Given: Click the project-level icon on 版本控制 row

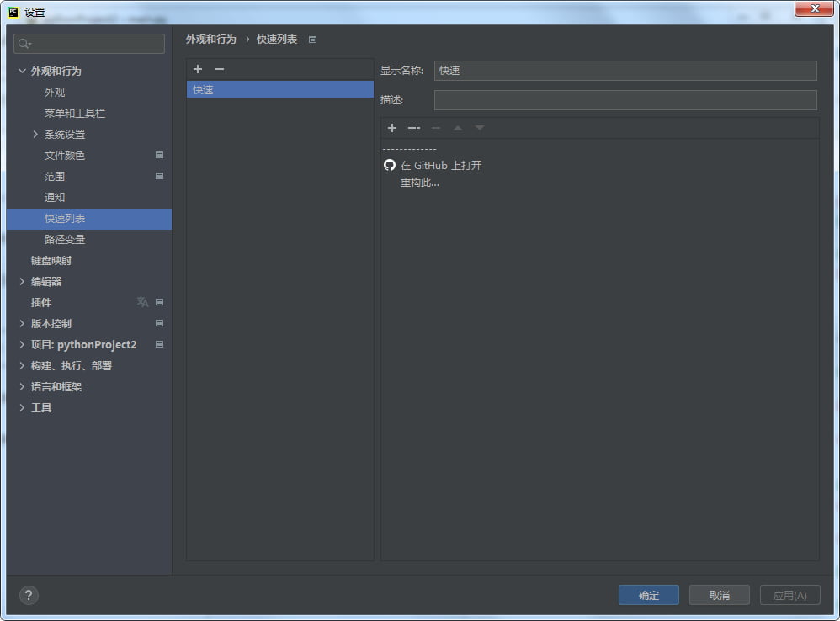Looking at the screenshot, I should tap(159, 323).
